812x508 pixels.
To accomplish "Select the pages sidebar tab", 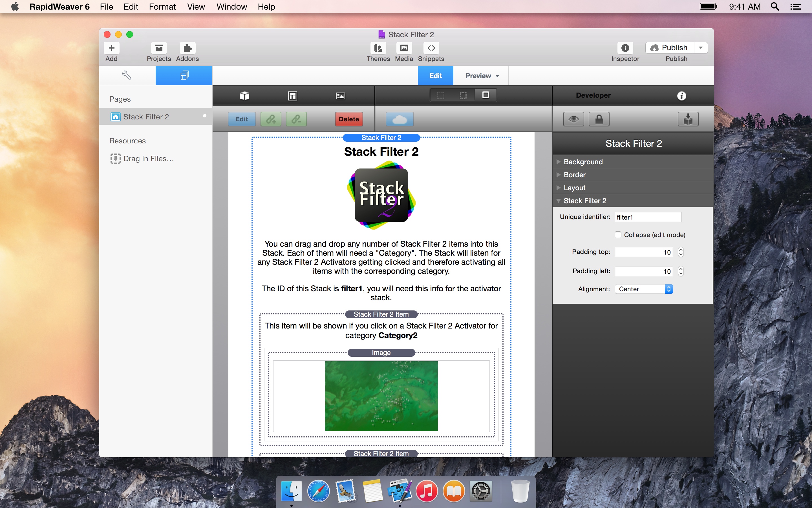I will 184,75.
